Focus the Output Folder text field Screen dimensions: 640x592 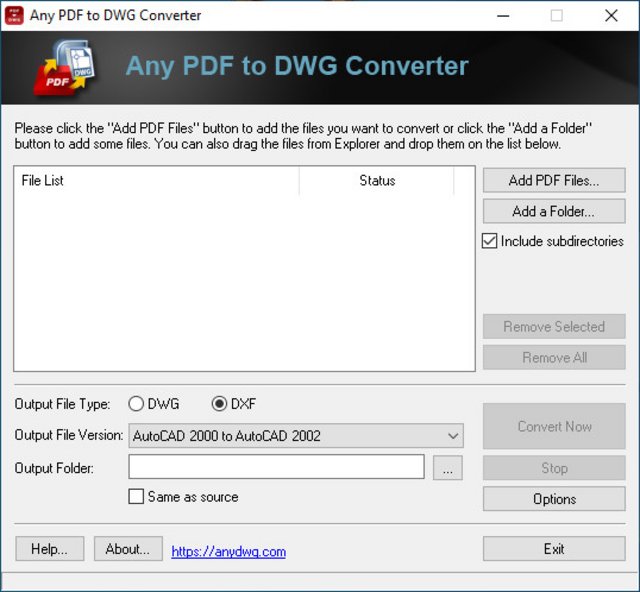tap(276, 467)
